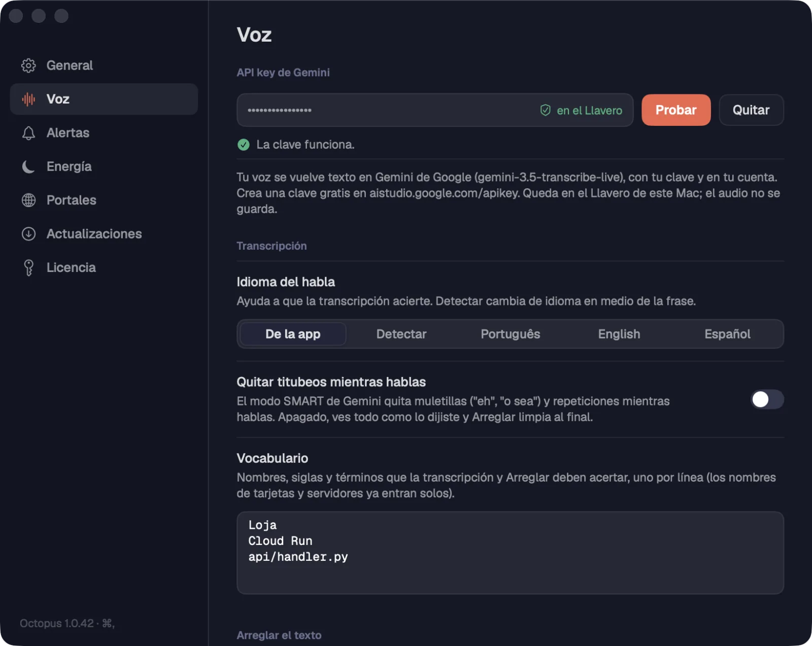812x646 pixels.
Task: Open the Licencia settings section
Action: [x=104, y=267]
